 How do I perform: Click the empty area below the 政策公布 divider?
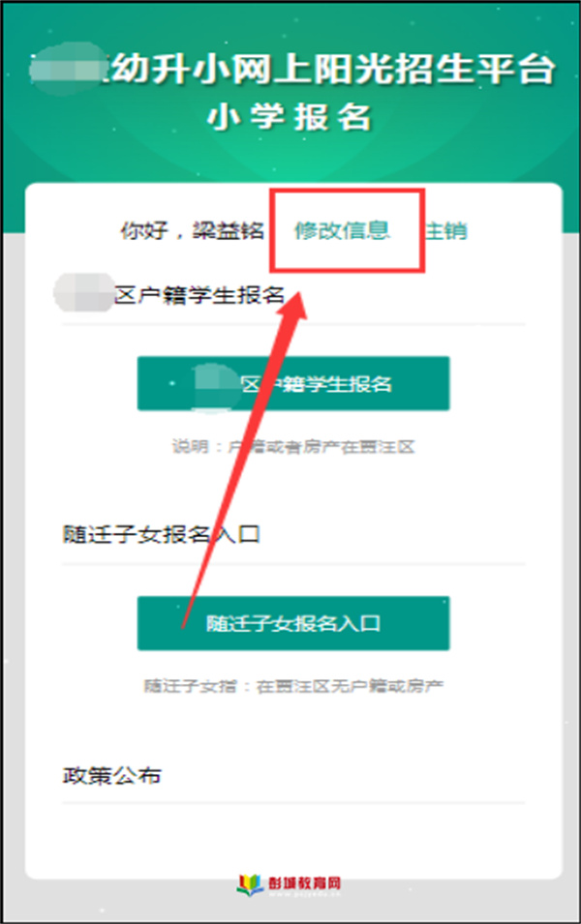click(293, 837)
